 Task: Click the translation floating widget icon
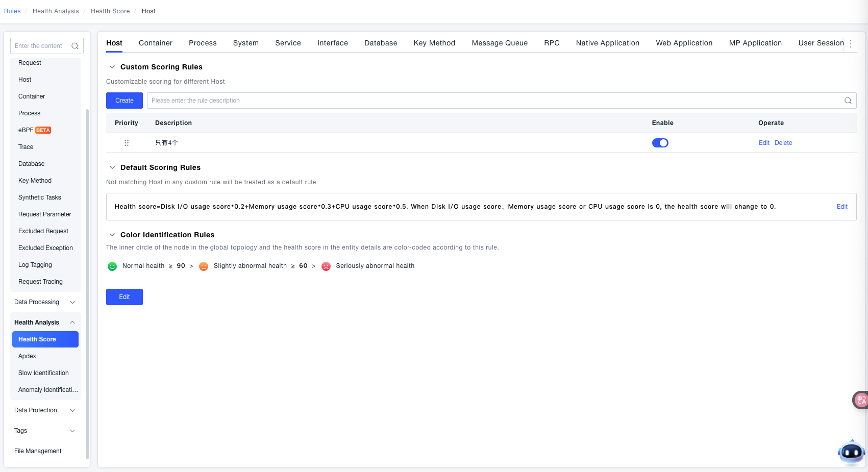pyautogui.click(x=861, y=400)
